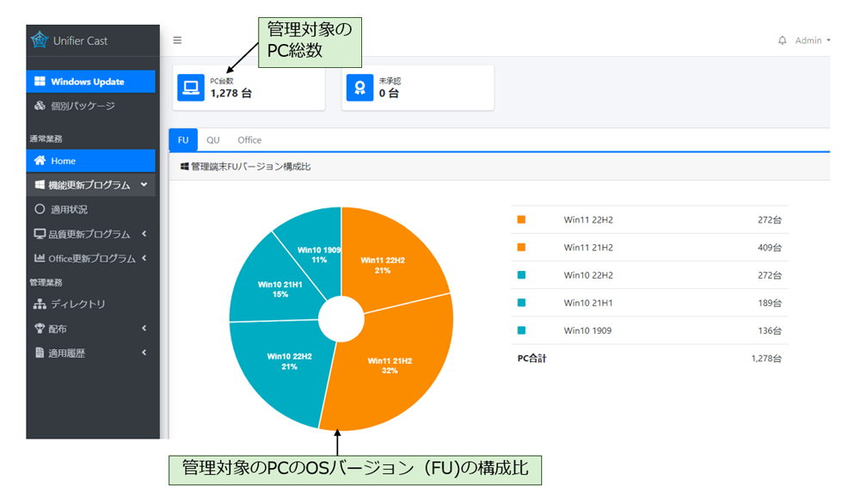Viewport: 860px width, 504px height.
Task: Click the Win10 22H2 legend label
Action: tap(588, 275)
